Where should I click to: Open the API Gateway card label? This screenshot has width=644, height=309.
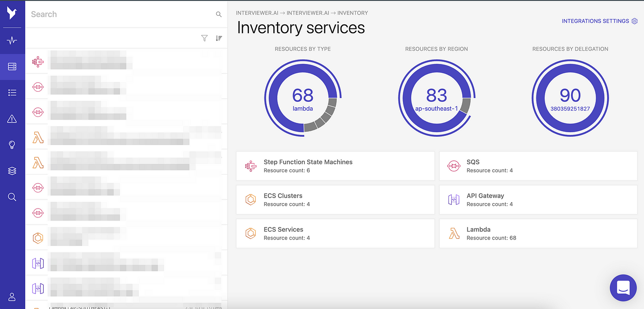pyautogui.click(x=485, y=196)
